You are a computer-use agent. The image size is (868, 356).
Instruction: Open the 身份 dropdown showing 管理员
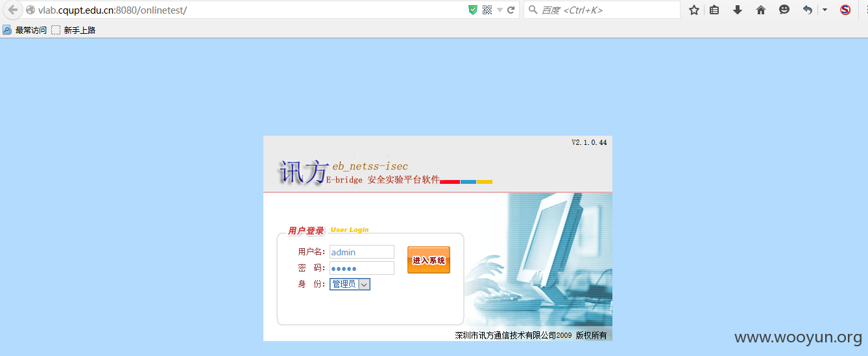point(350,284)
